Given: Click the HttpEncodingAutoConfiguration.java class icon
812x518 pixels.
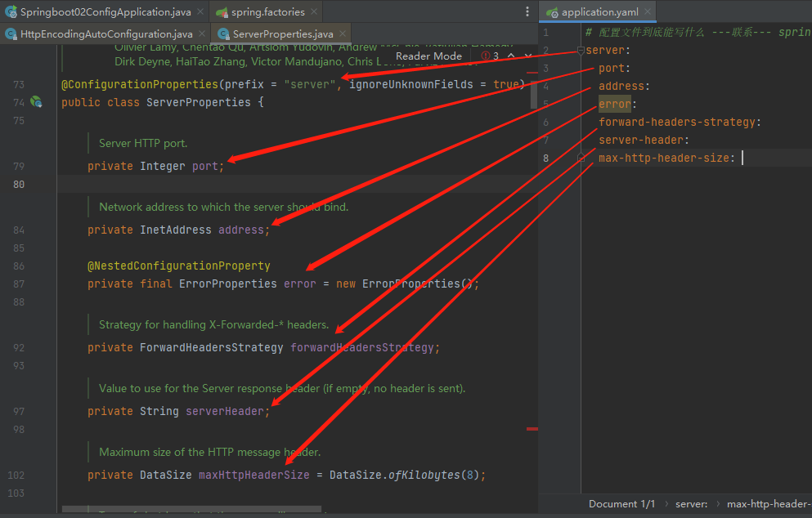Looking at the screenshot, I should (x=11, y=34).
